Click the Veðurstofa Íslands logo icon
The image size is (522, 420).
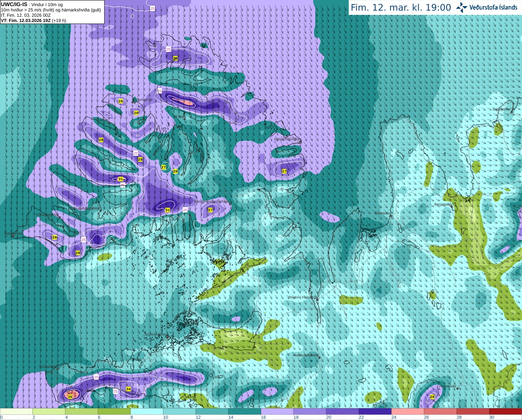[461, 7]
